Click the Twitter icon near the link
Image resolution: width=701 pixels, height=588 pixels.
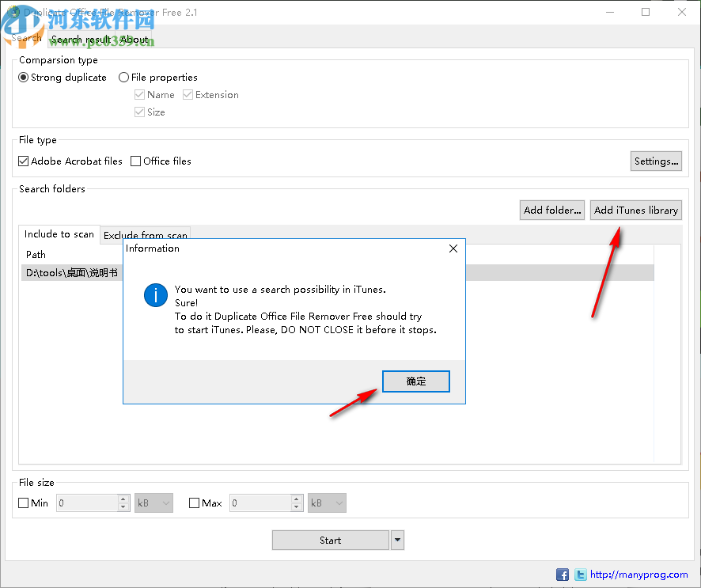(580, 575)
